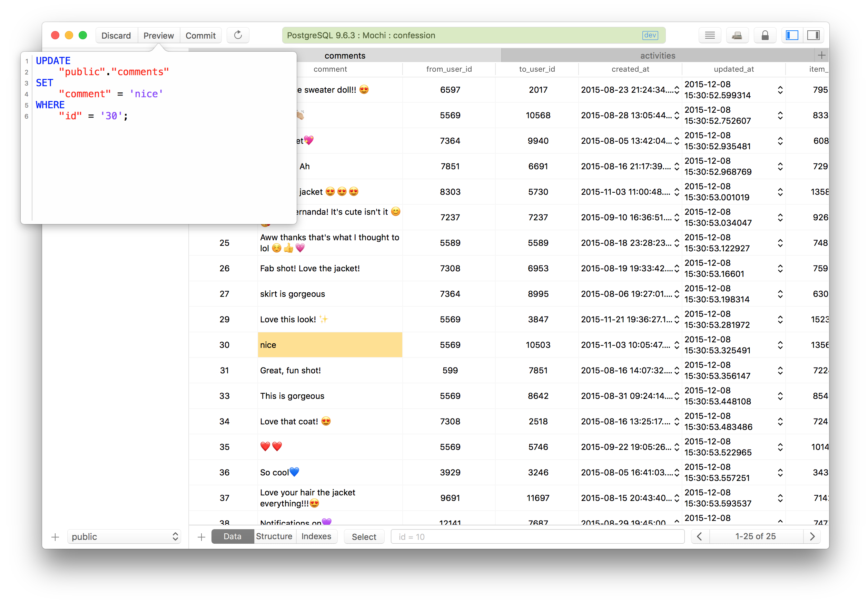Select the 'Love this look!' comment
Viewport: 868px width, 604px height.
pos(330,320)
